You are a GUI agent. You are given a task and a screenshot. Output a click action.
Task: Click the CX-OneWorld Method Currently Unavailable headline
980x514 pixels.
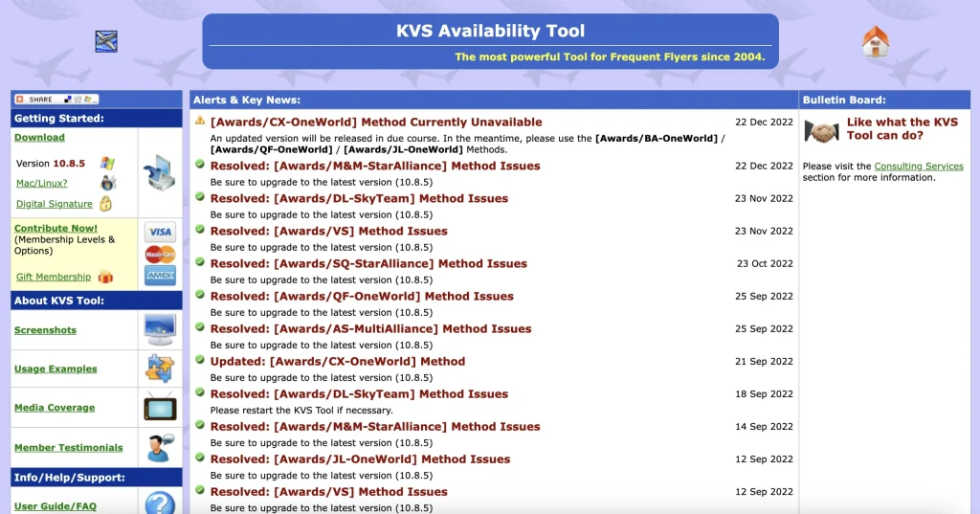coord(376,122)
